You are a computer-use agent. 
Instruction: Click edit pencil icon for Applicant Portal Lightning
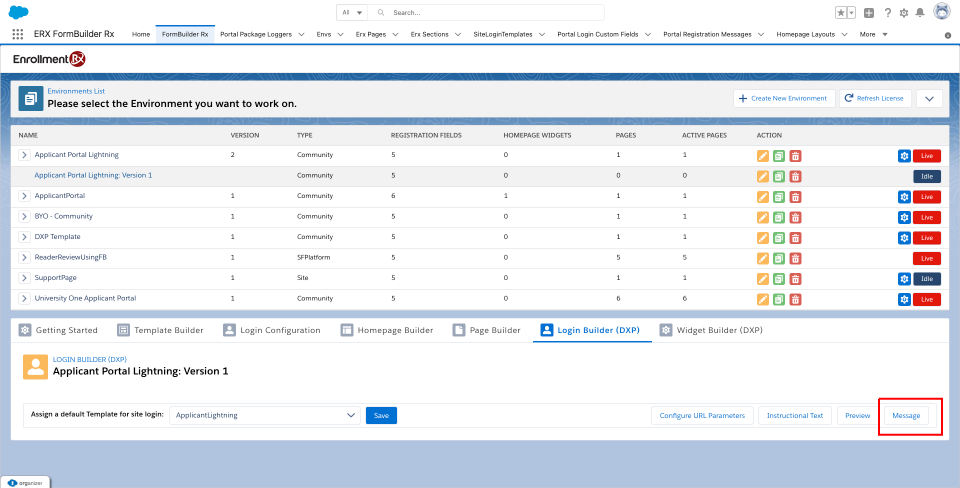pyautogui.click(x=763, y=155)
